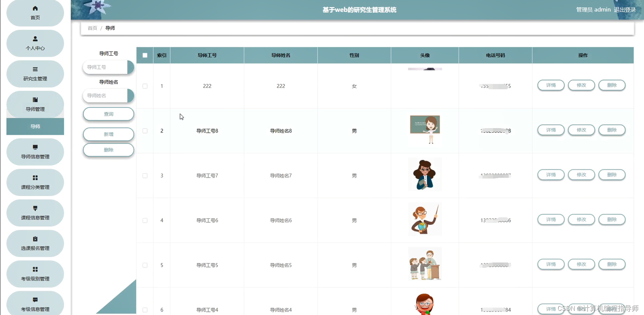The width and height of the screenshot is (644, 315).
Task: Focus the 导师工号 search input
Action: tap(108, 67)
